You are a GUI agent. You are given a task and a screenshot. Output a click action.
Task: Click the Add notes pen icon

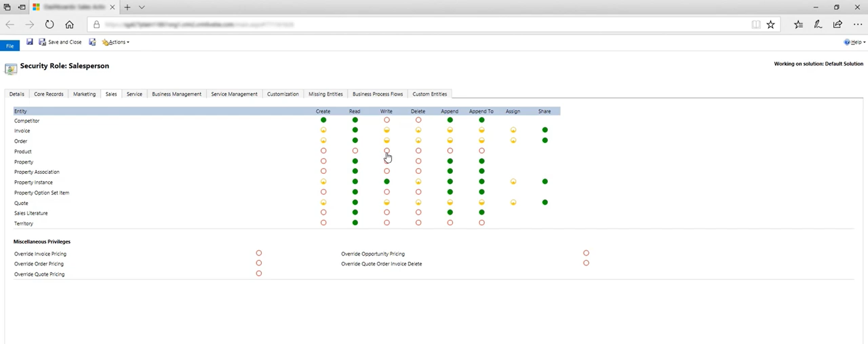pos(818,24)
